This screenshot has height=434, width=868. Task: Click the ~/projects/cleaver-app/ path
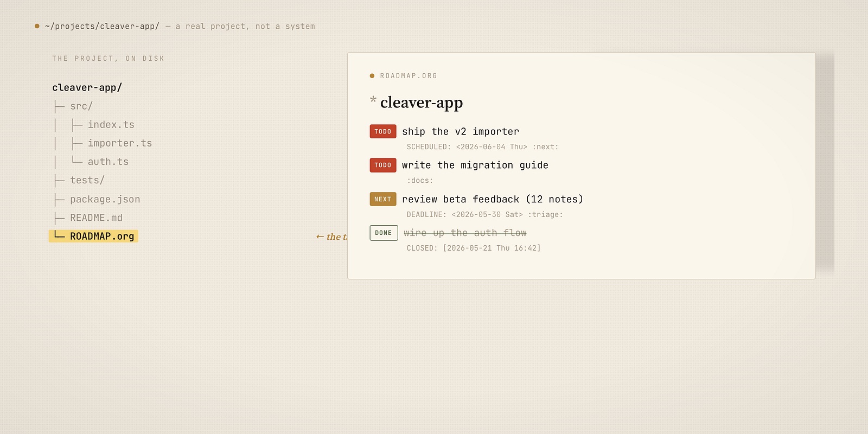tap(103, 26)
